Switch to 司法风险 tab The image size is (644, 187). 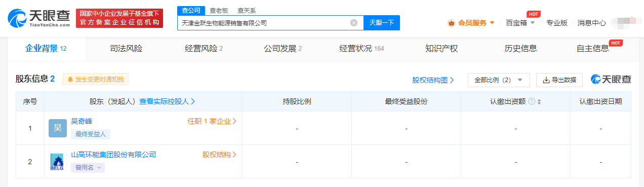(x=126, y=49)
